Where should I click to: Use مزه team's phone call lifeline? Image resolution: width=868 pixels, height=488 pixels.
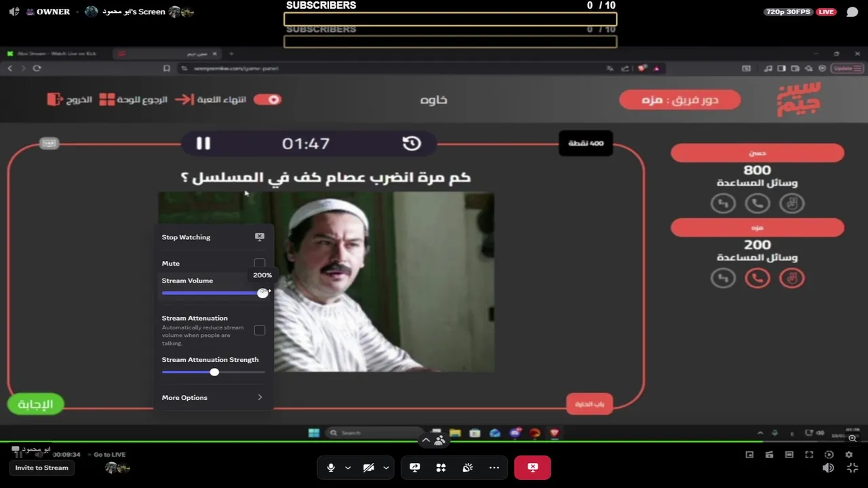757,278
